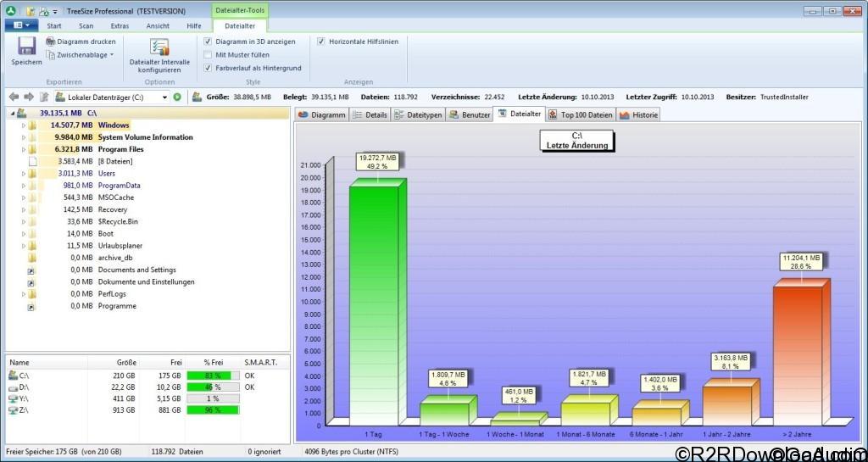The width and height of the screenshot is (868, 462).
Task: Click the Y:\ network drive icon
Action: 14,398
